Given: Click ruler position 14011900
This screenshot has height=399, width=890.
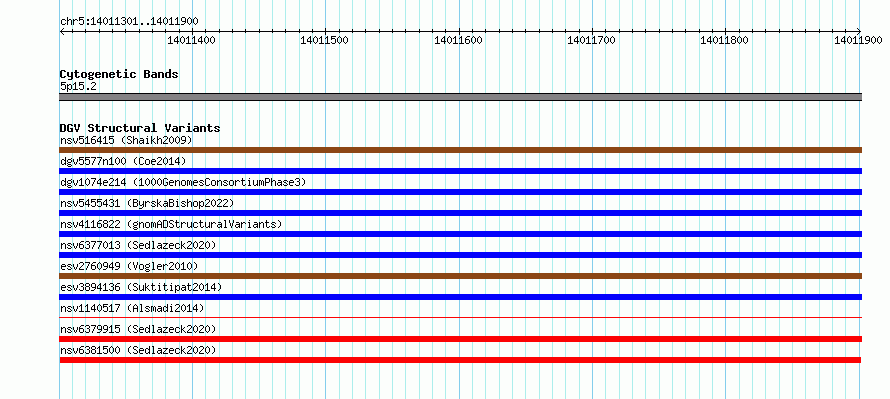Looking at the screenshot, I should pos(858,40).
